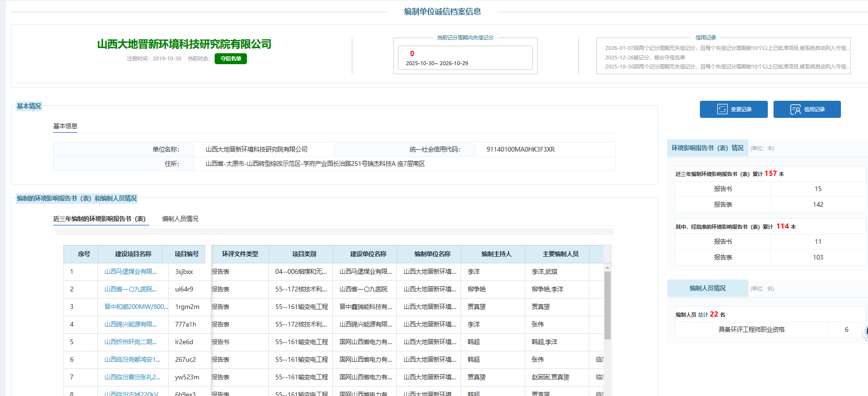868x396 pixels.
Task: Click the 报告书 type cell in row 5
Action: 220,342
